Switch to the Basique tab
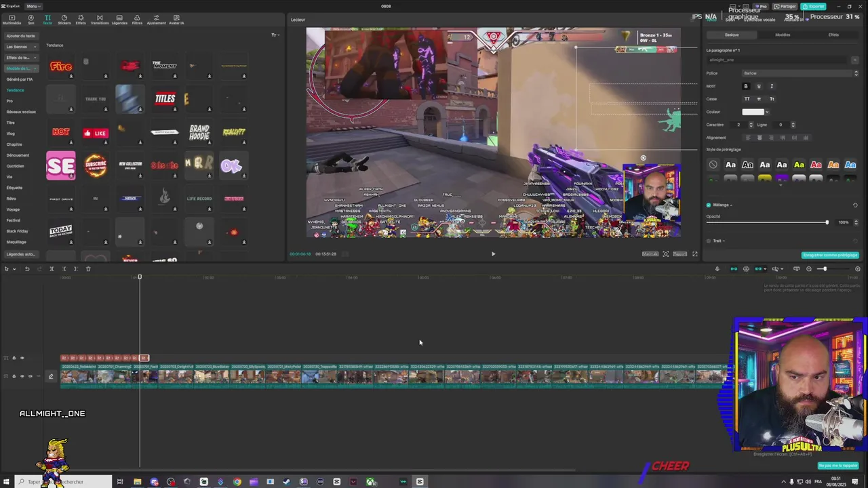The image size is (868, 488). [x=732, y=35]
